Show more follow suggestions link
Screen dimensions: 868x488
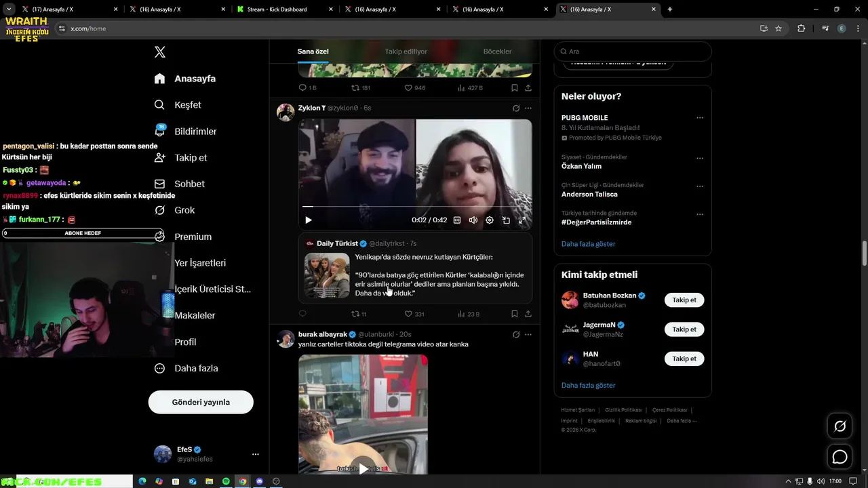588,385
